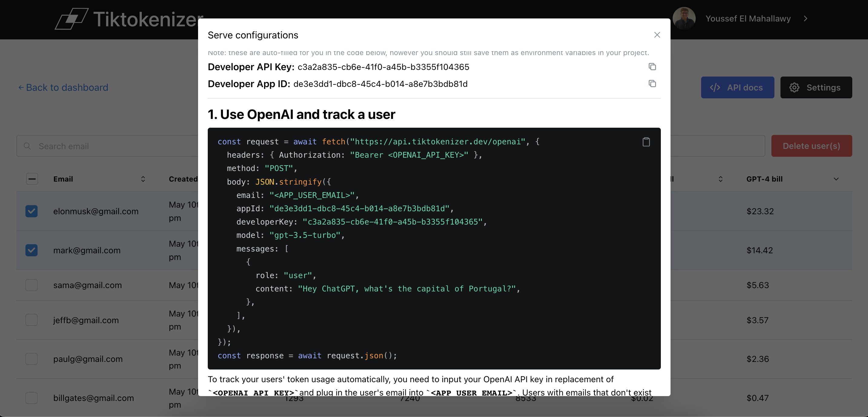Click the $2.36 GPT-4 bill value
This screenshot has height=417, width=868.
pos(757,359)
